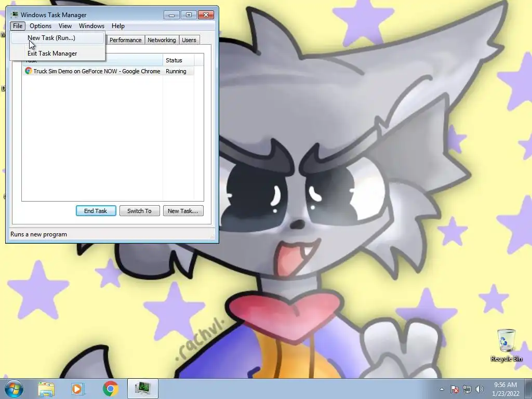Open the View menu
Screen dimensions: 532x399
(x=65, y=26)
